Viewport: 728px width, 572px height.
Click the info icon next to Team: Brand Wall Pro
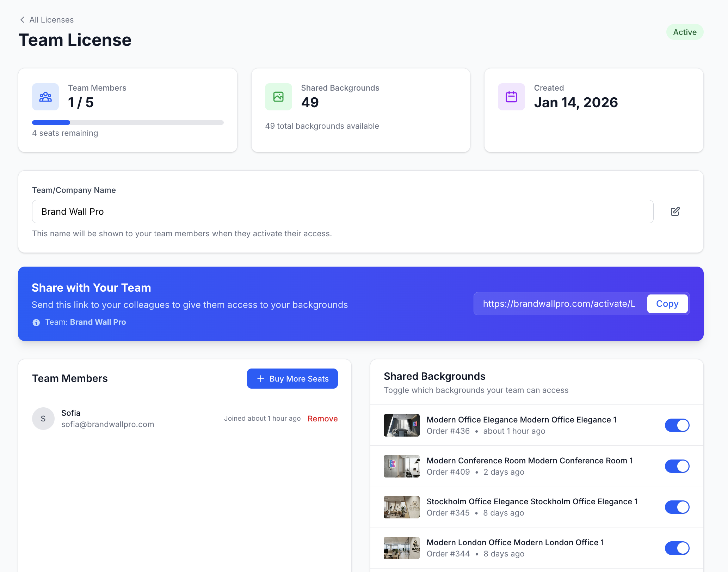tap(36, 322)
